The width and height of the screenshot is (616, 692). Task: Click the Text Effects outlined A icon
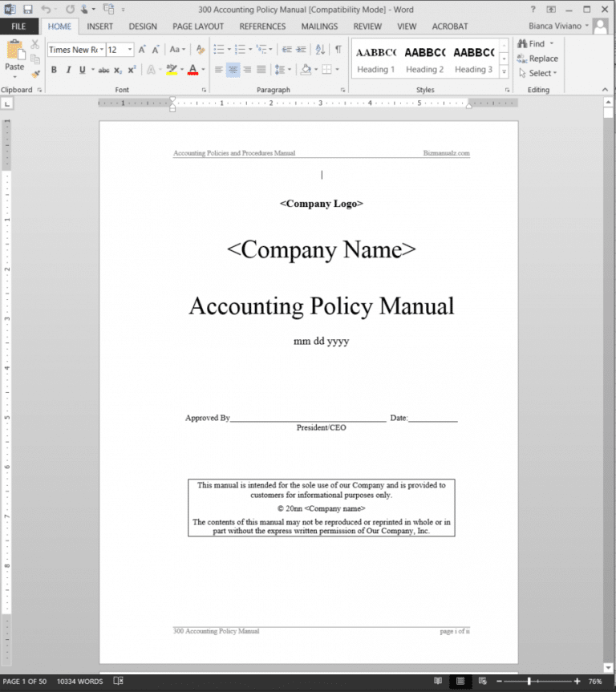pos(151,70)
